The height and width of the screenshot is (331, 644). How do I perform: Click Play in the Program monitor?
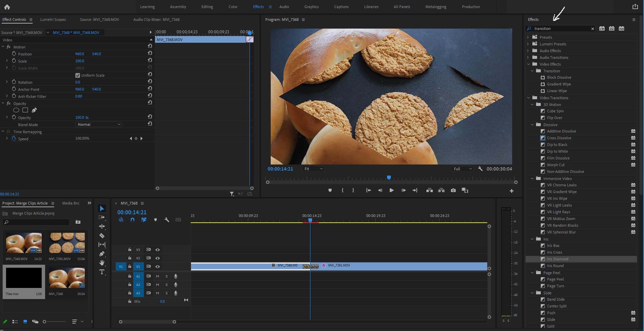(x=391, y=190)
